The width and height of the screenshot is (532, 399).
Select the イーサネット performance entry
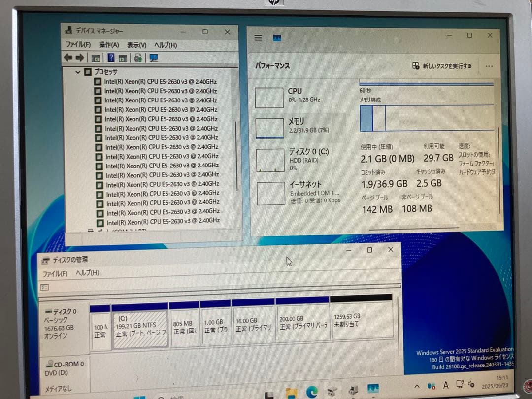(301, 194)
